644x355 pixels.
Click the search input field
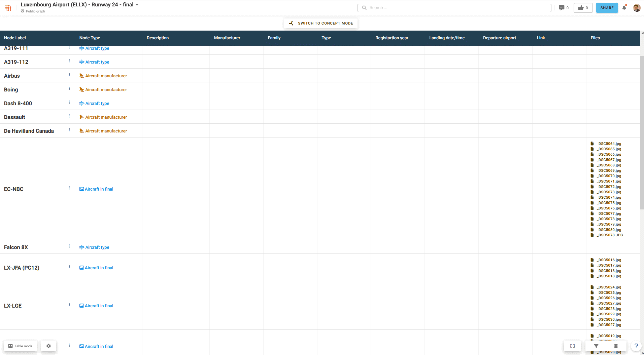click(454, 8)
